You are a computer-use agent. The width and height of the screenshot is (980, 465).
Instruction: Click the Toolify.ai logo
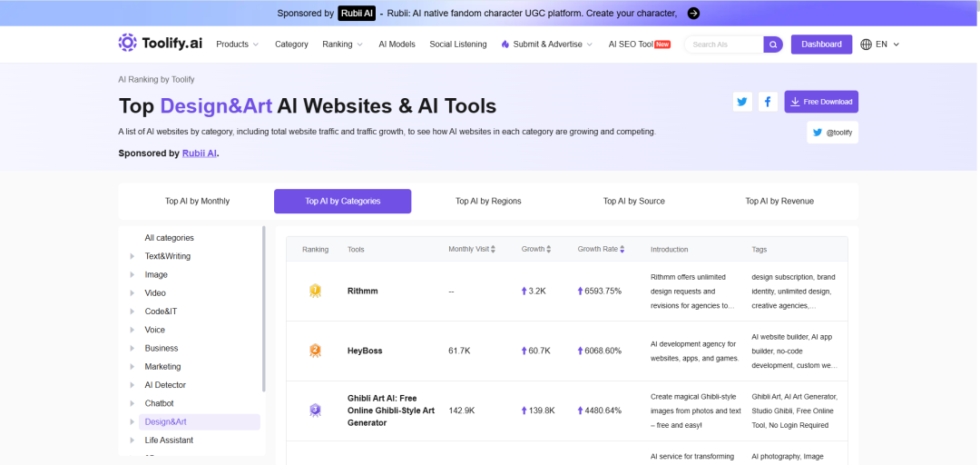coord(161,44)
